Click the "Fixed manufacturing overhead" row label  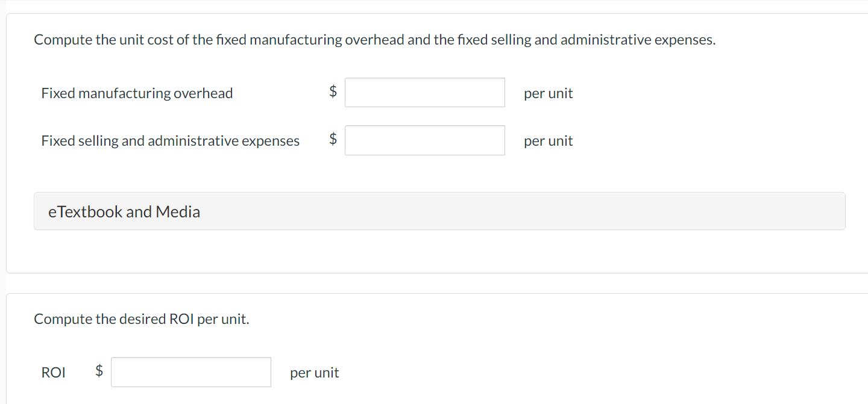[x=137, y=93]
